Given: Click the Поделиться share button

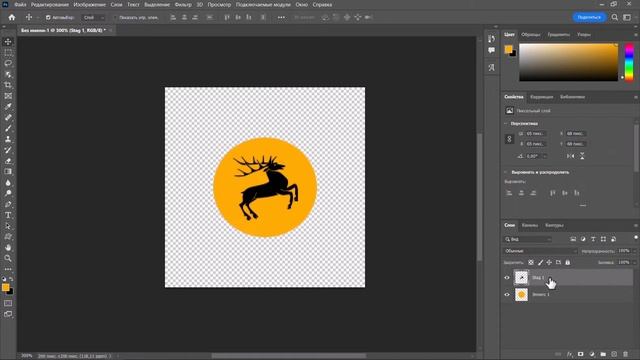Looking at the screenshot, I should 589,17.
